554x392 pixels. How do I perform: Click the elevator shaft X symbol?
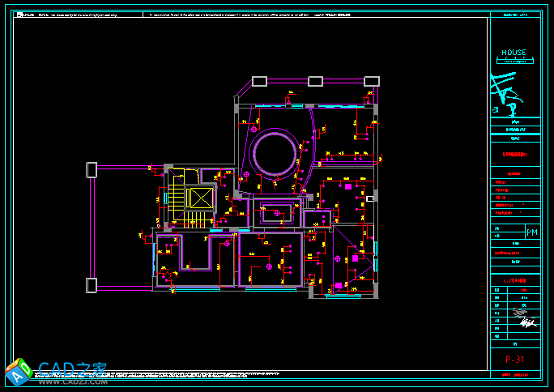tap(198, 198)
